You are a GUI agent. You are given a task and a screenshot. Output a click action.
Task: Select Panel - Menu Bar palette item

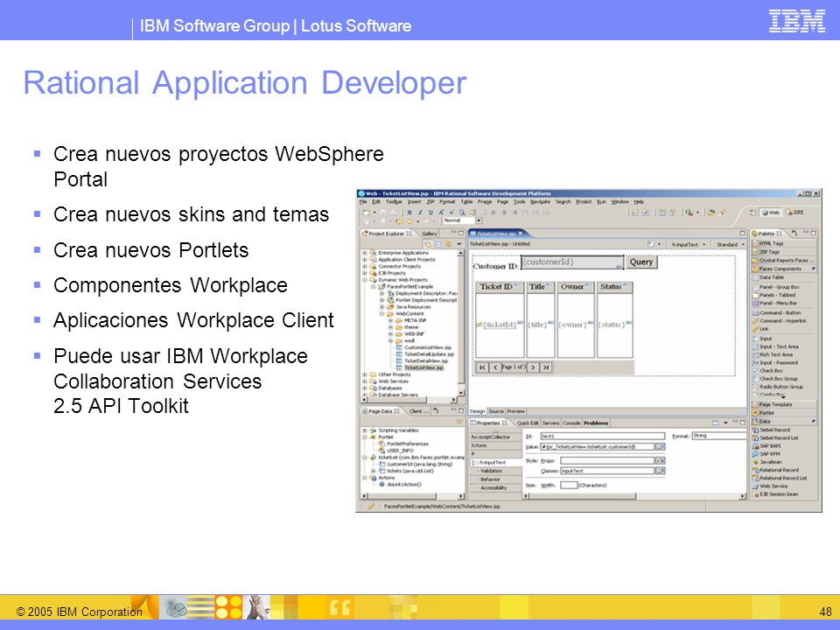click(x=774, y=304)
